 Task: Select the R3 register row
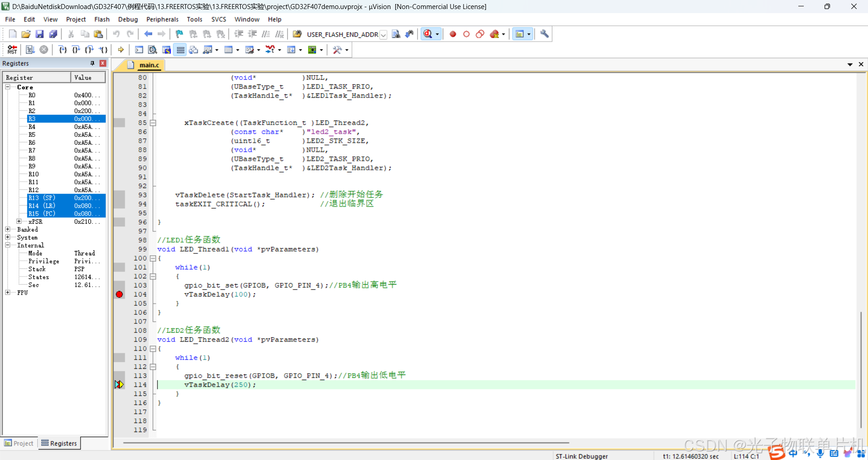coord(66,119)
